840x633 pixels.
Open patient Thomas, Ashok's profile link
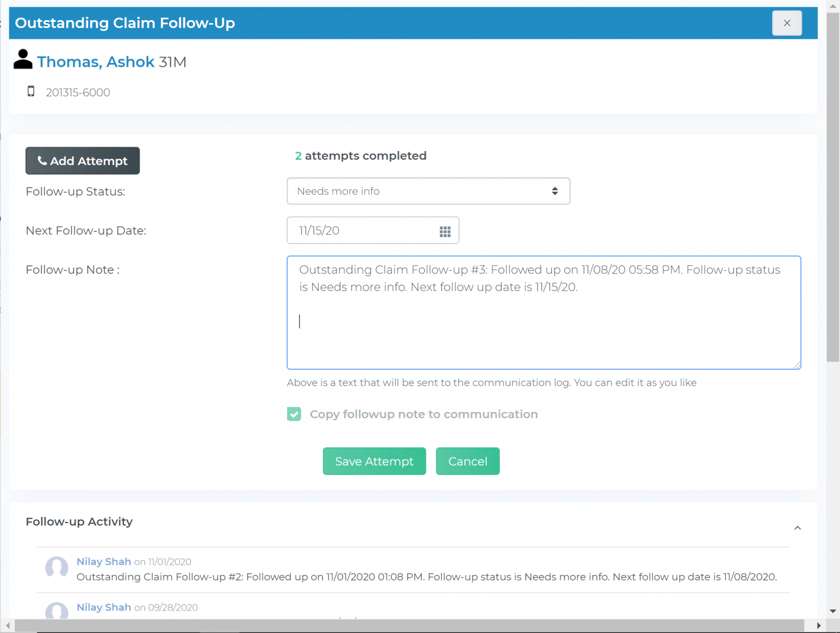96,62
